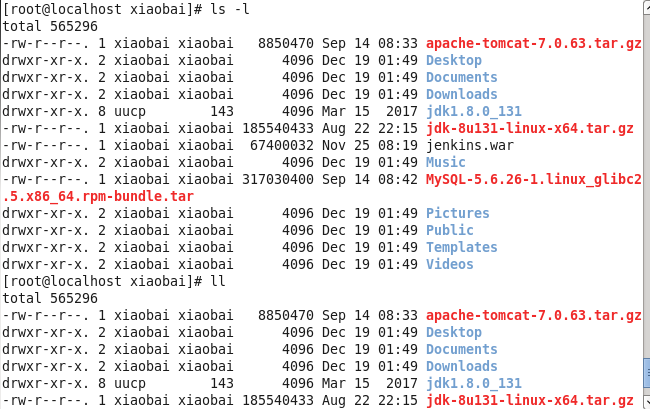The height and width of the screenshot is (409, 650).
Task: Select the Public directory name
Action: pyautogui.click(x=449, y=230)
